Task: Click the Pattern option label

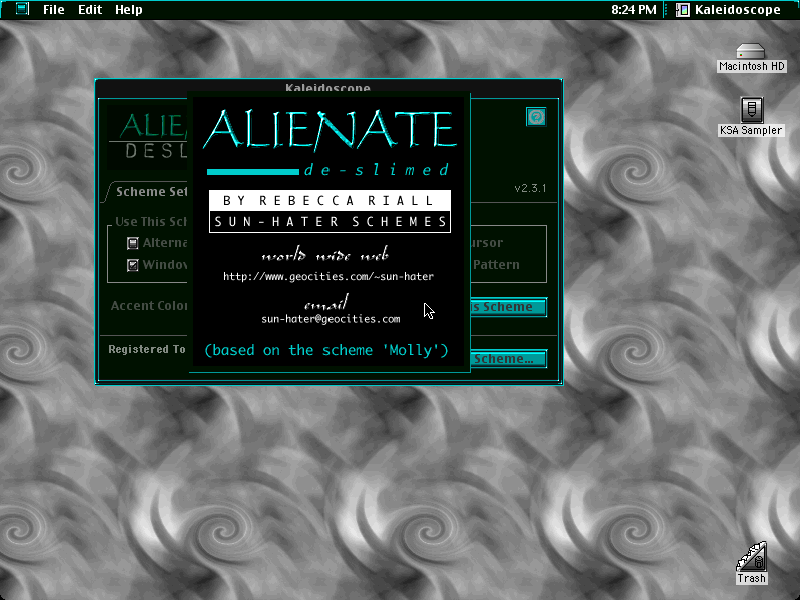Action: click(496, 265)
